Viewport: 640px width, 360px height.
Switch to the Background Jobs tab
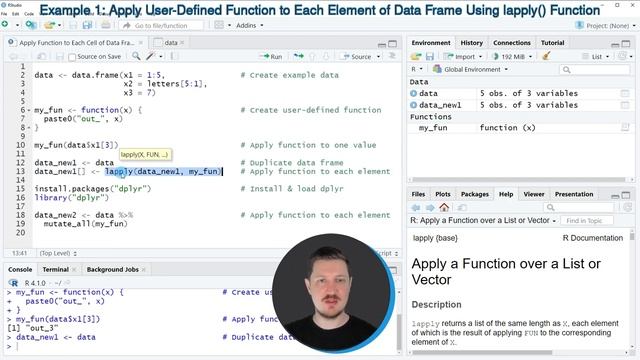[113, 269]
